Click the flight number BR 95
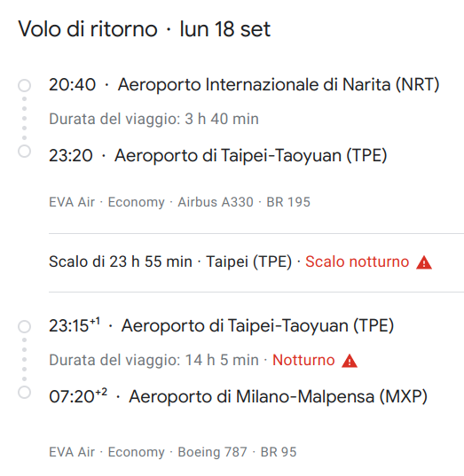This screenshot has height=476, width=464. (279, 452)
